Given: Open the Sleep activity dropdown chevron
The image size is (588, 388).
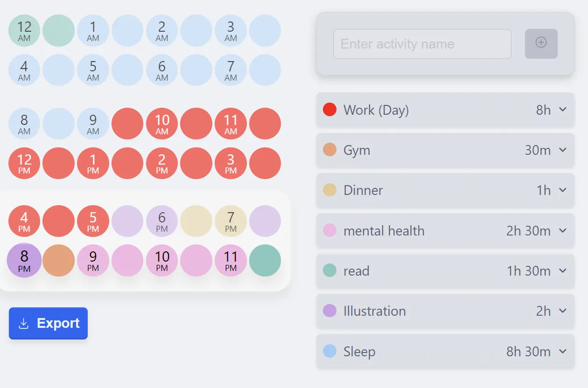Looking at the screenshot, I should coord(563,351).
